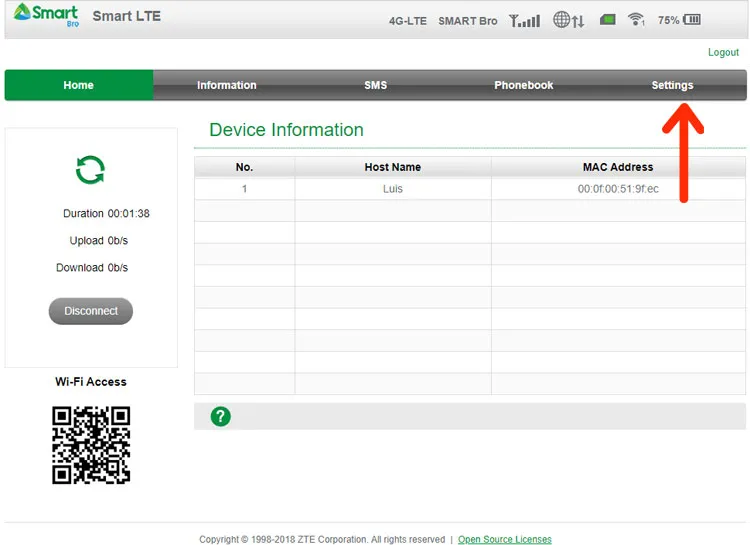Click the ZTE Corporation copyright text
750x545 pixels.
(x=322, y=539)
